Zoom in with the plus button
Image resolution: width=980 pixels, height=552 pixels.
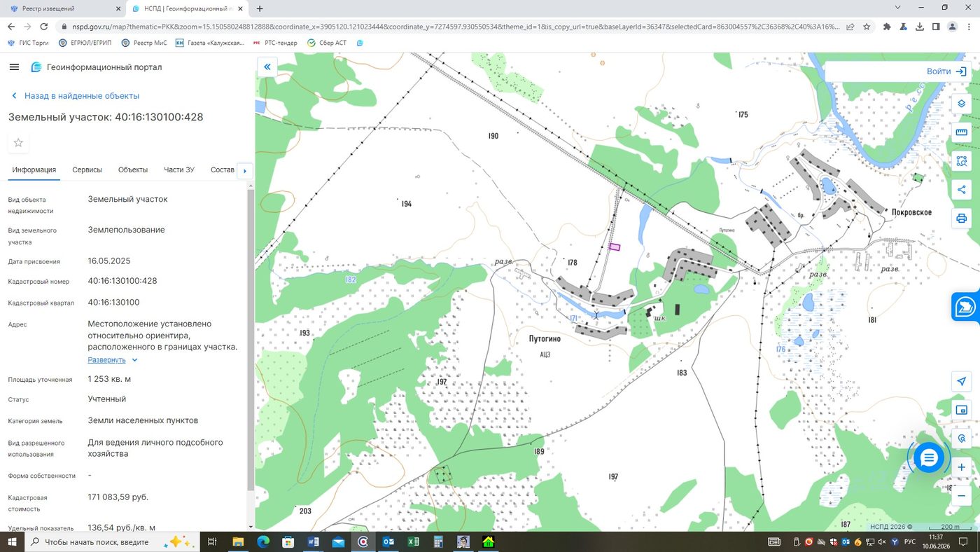961,467
